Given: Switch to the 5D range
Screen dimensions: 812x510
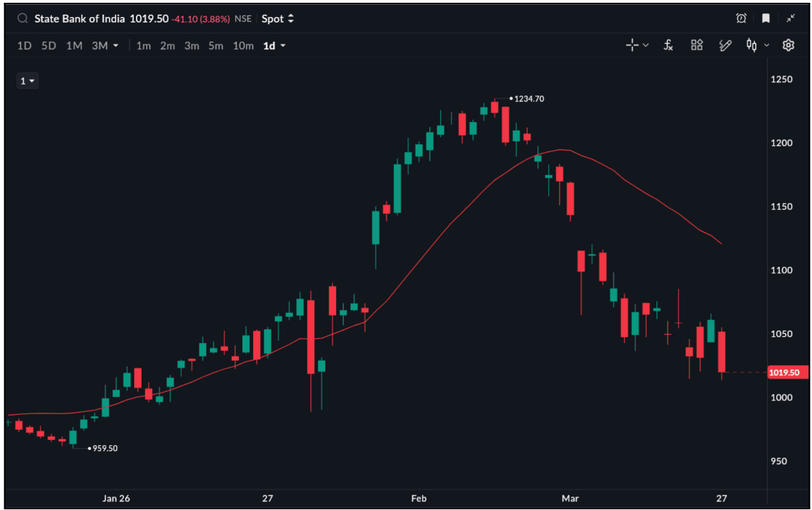Looking at the screenshot, I should [48, 46].
